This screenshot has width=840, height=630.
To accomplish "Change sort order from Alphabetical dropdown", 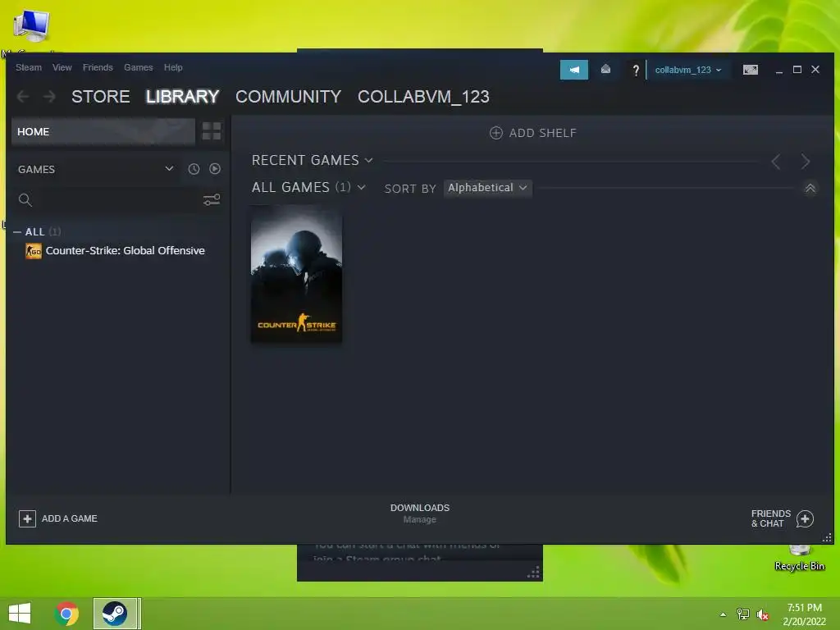I will (487, 188).
